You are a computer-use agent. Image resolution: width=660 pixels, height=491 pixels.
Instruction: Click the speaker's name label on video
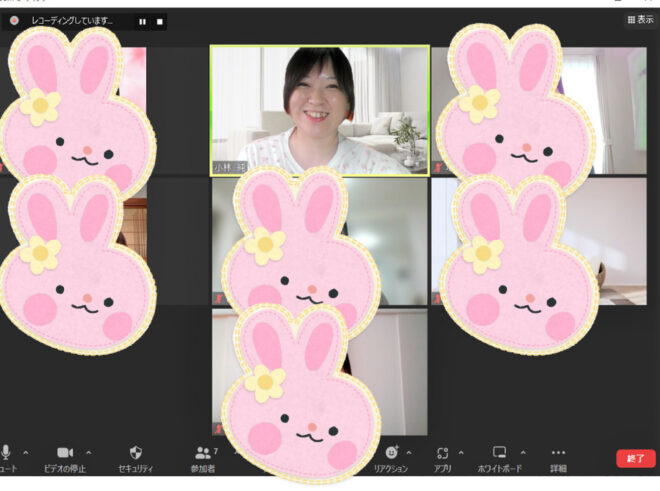(x=230, y=167)
